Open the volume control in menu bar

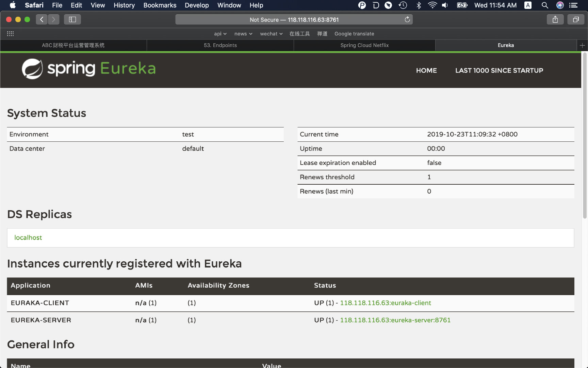(x=445, y=5)
